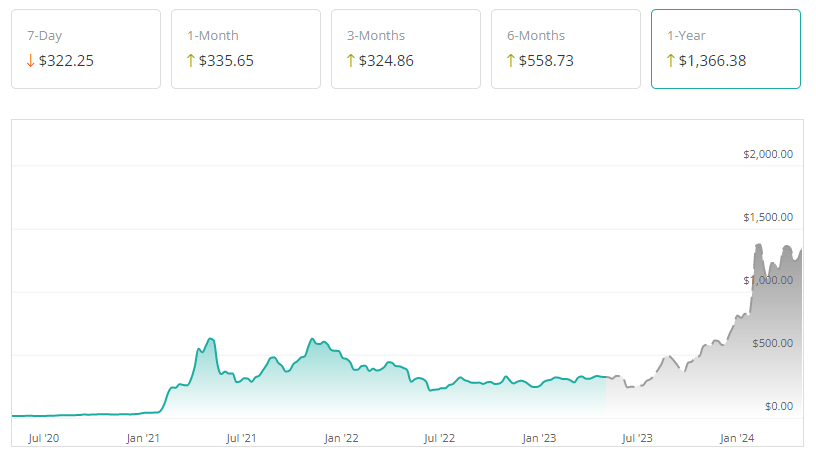Click the Jan '22 axis label
Screen dimensions: 816x456
(342, 438)
